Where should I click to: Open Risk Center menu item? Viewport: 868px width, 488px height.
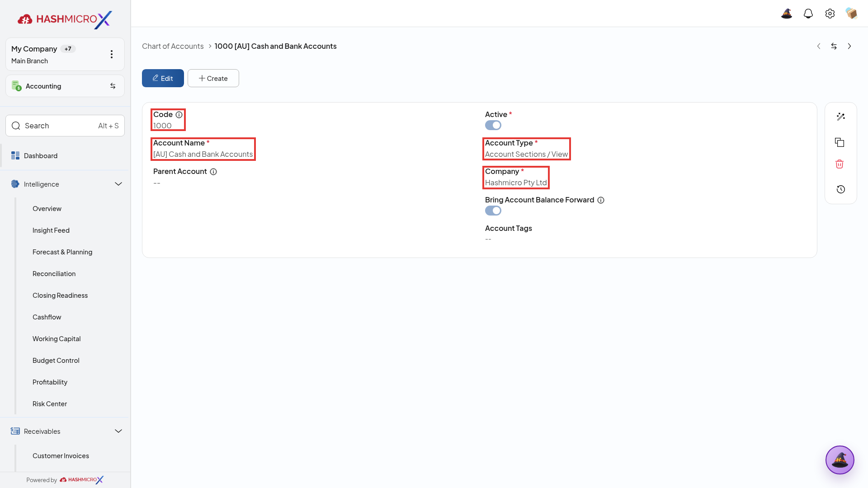pyautogui.click(x=50, y=404)
